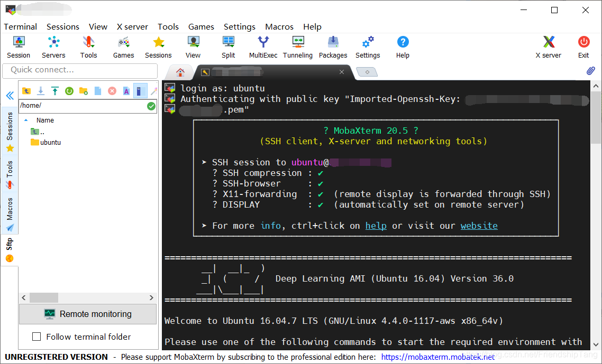Open the Help toolbar button
This screenshot has height=364, width=602.
403,47
